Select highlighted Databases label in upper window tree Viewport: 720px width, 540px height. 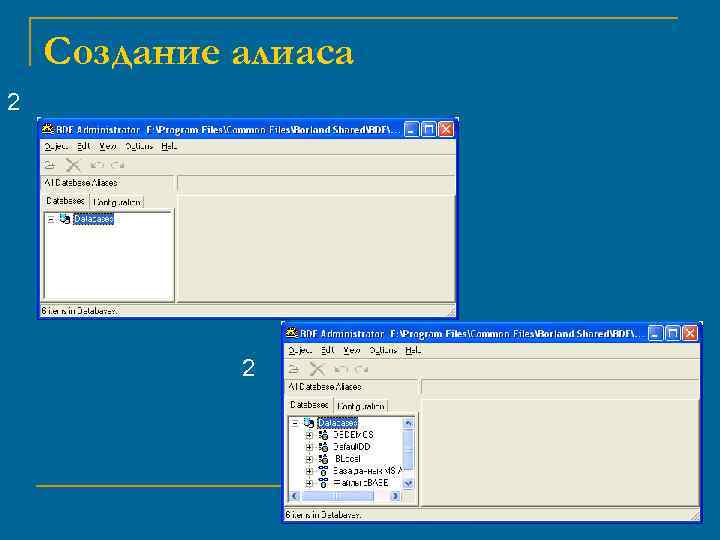(93, 219)
